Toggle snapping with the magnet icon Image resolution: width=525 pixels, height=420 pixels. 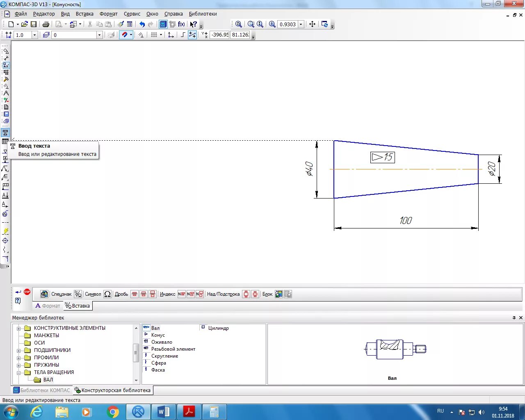pyautogui.click(x=125, y=35)
